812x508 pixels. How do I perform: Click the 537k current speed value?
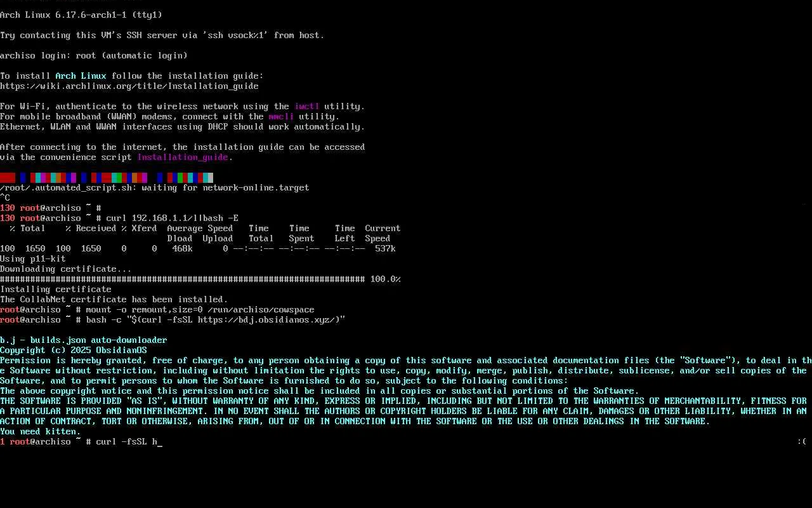tap(386, 248)
